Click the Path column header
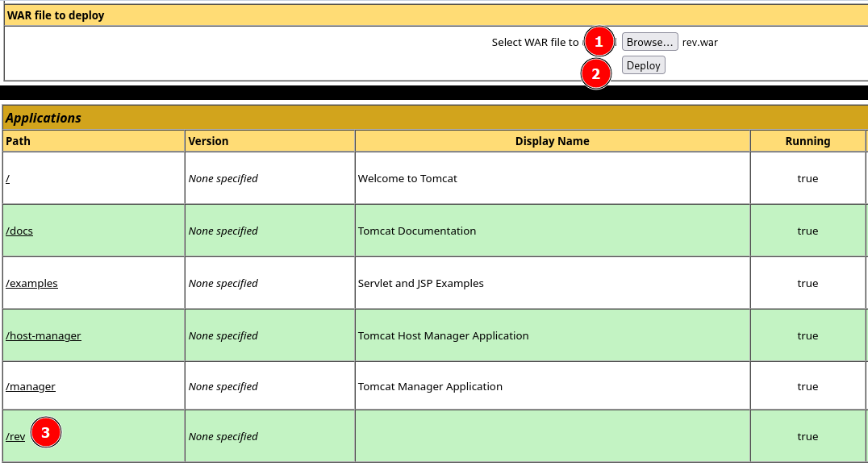 tap(18, 141)
